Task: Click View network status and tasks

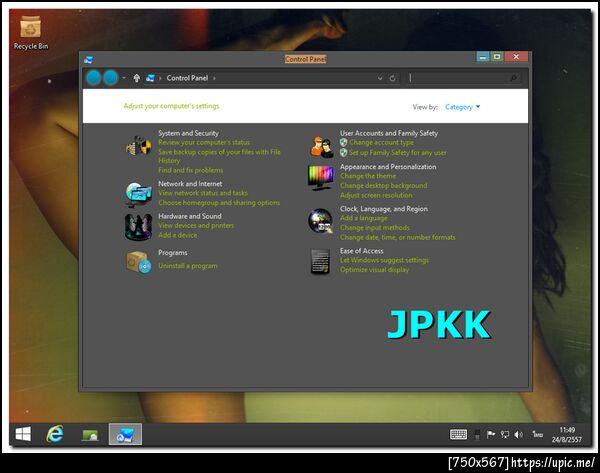Action: (203, 193)
